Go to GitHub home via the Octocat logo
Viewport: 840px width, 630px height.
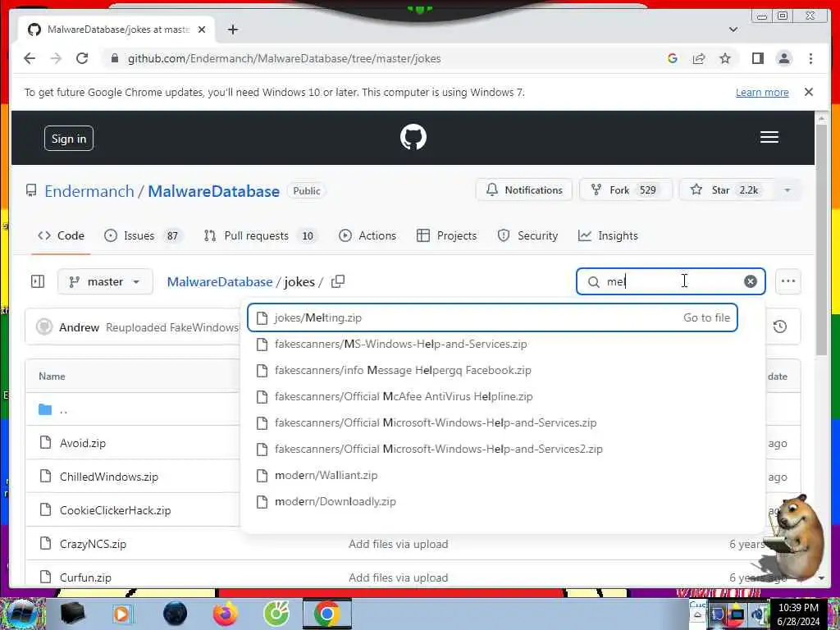click(x=413, y=137)
